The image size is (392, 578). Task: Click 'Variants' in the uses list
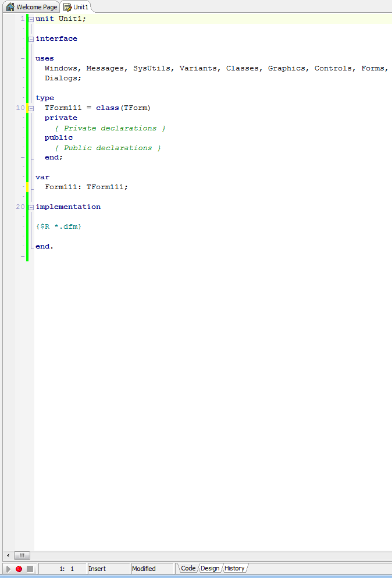pyautogui.click(x=198, y=68)
